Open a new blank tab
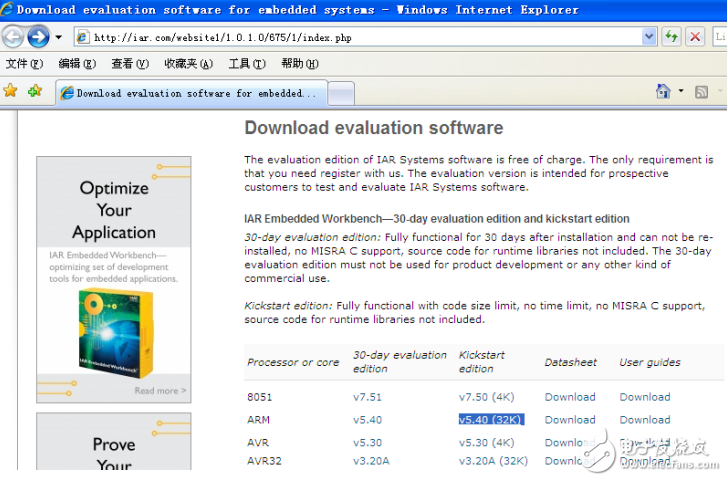 (342, 93)
